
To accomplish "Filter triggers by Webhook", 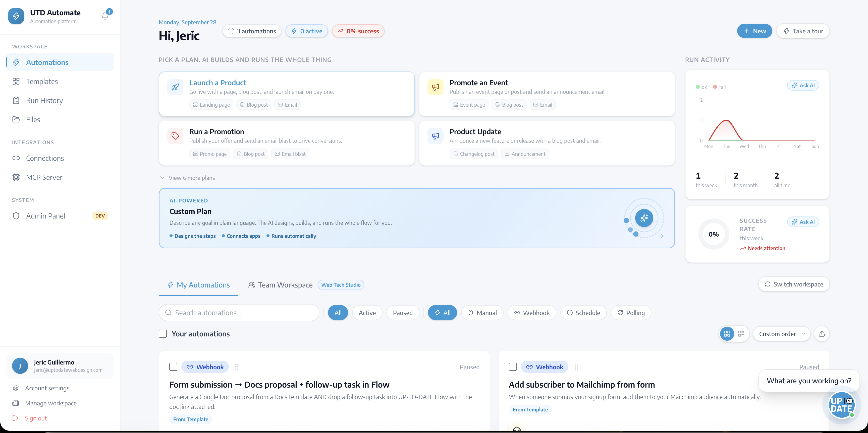I will coord(532,313).
